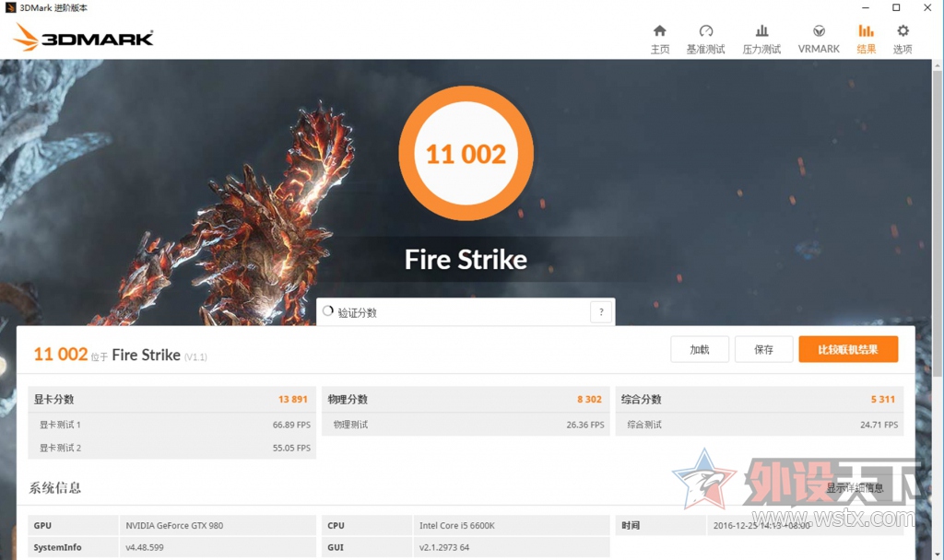The image size is (944, 560).
Task: Click the physics test value 26.36 FPS
Action: pos(585,425)
